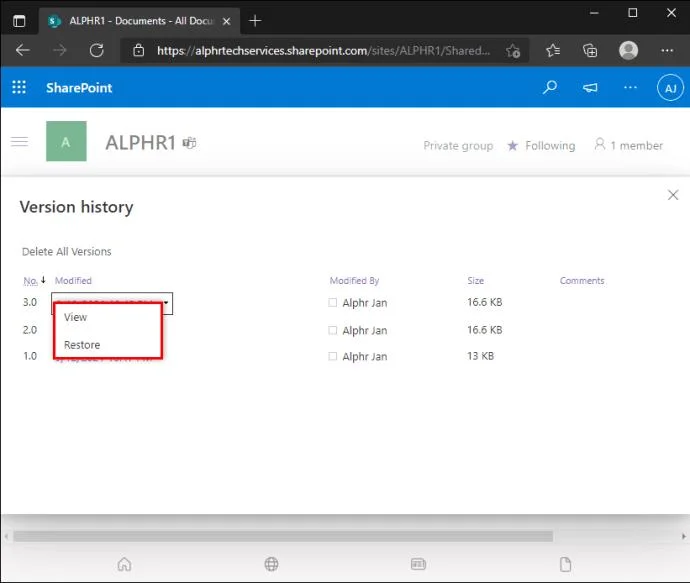690x583 pixels.
Task: Click the Size column header
Action: tap(475, 281)
